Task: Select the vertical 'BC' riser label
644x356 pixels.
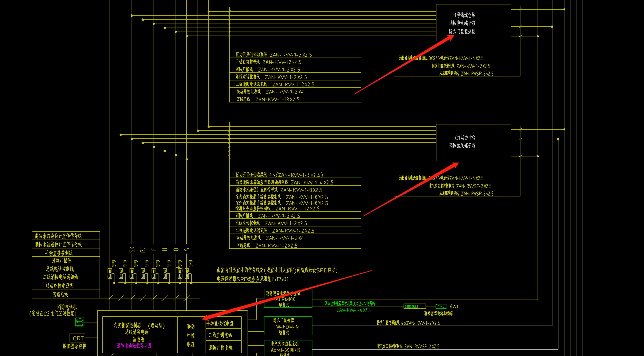Action: click(x=143, y=250)
